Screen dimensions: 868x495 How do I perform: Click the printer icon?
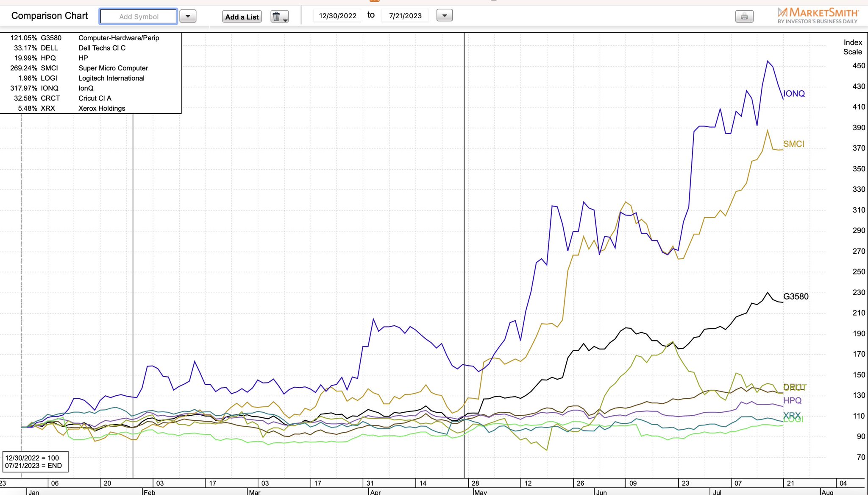pos(744,17)
